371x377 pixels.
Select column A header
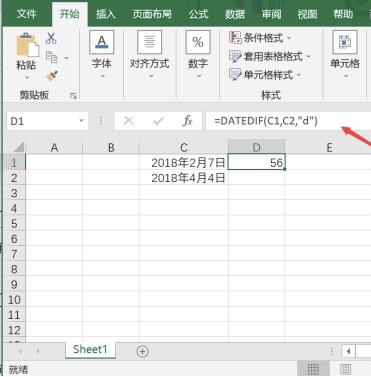pyautogui.click(x=54, y=147)
